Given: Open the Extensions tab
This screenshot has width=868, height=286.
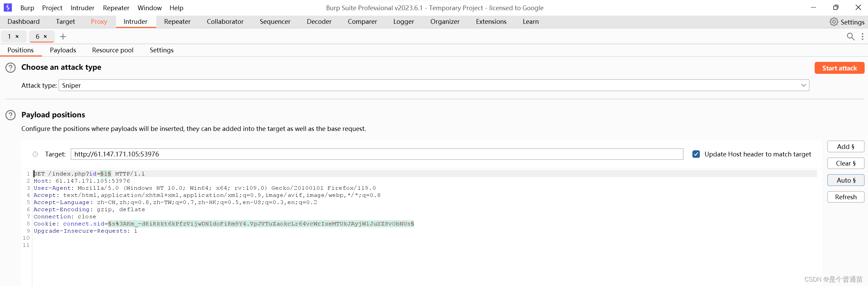Looking at the screenshot, I should click(491, 21).
